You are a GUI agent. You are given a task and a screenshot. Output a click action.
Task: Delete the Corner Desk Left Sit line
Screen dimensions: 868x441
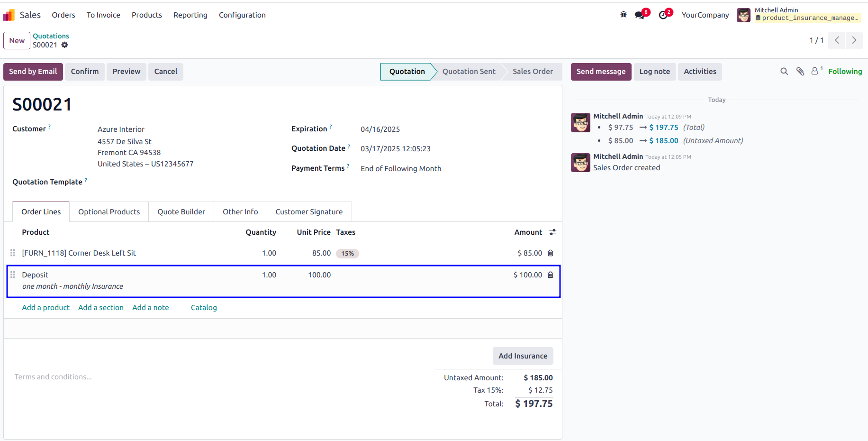point(551,253)
